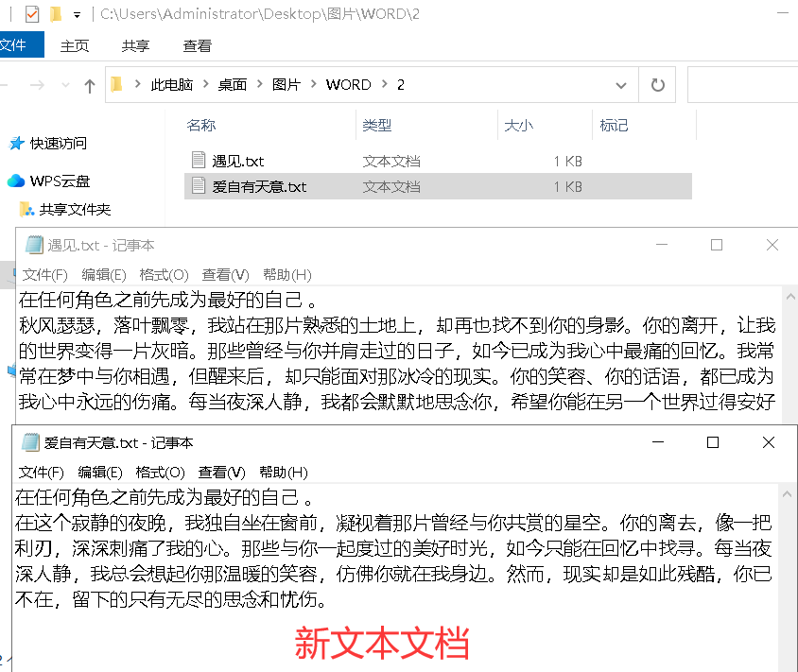Open 查看(V) menu in 爱自有天意.txt Notepad
Image resolution: width=798 pixels, height=672 pixels.
pos(222,472)
